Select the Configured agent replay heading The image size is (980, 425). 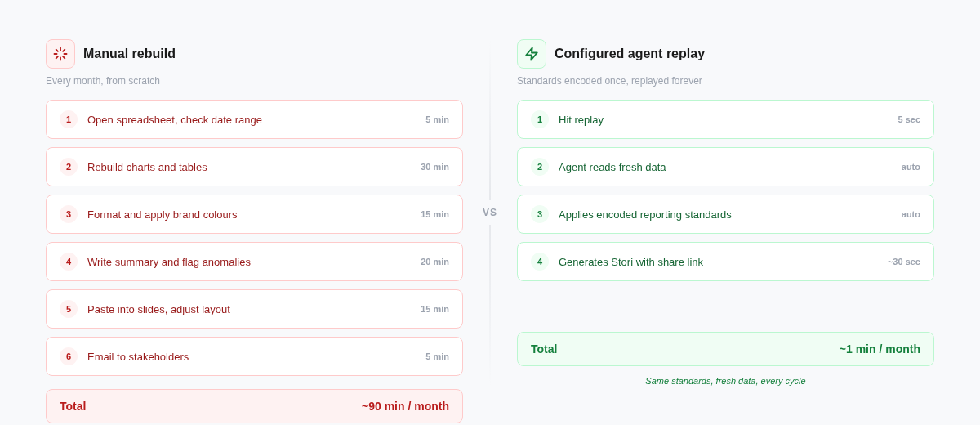630,54
